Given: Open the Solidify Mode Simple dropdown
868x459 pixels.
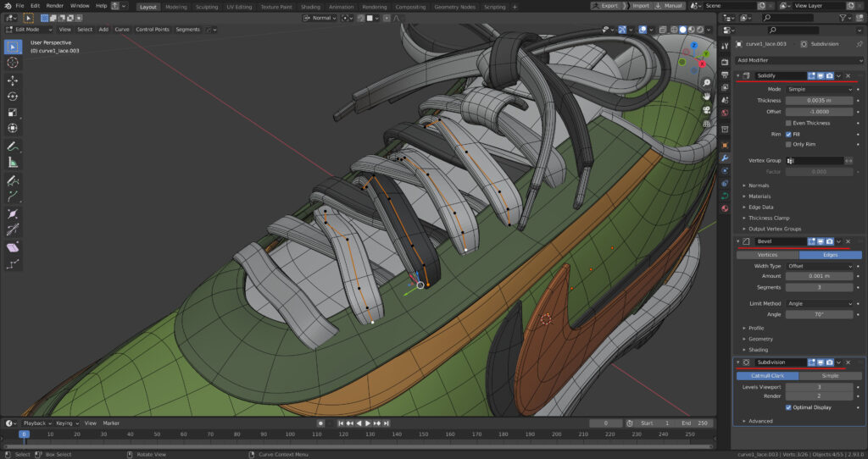Looking at the screenshot, I should [x=820, y=89].
